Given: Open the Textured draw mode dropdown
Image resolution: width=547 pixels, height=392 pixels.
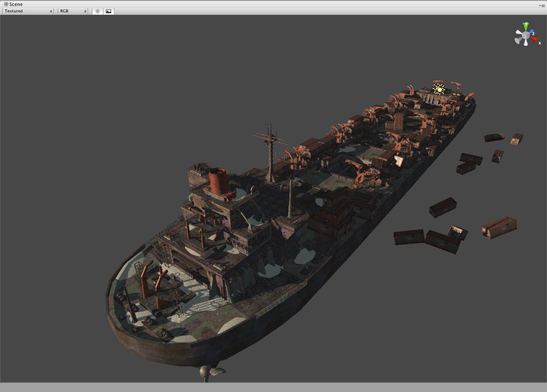Looking at the screenshot, I should pyautogui.click(x=28, y=11).
